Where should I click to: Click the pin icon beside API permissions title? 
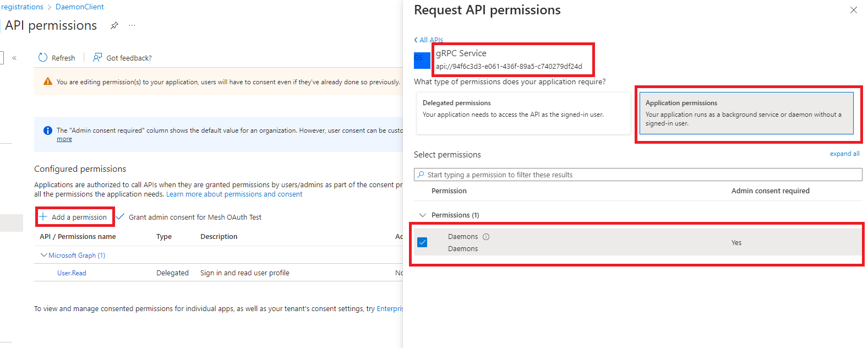click(x=114, y=25)
